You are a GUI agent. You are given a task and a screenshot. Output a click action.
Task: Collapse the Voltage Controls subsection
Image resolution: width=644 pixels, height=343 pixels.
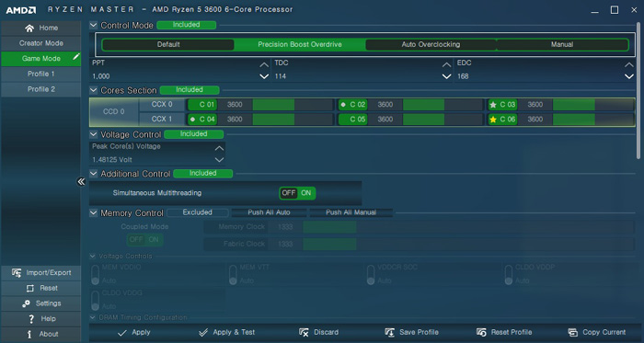[93, 257]
